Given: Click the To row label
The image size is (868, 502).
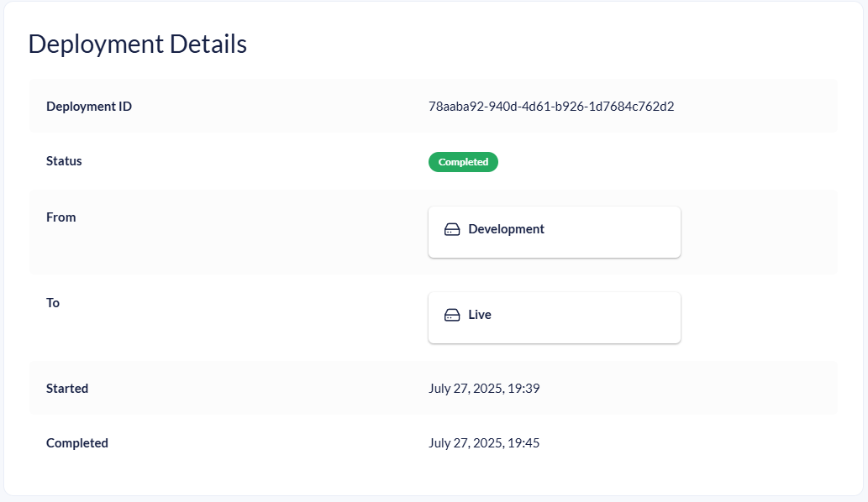Looking at the screenshot, I should tap(53, 303).
